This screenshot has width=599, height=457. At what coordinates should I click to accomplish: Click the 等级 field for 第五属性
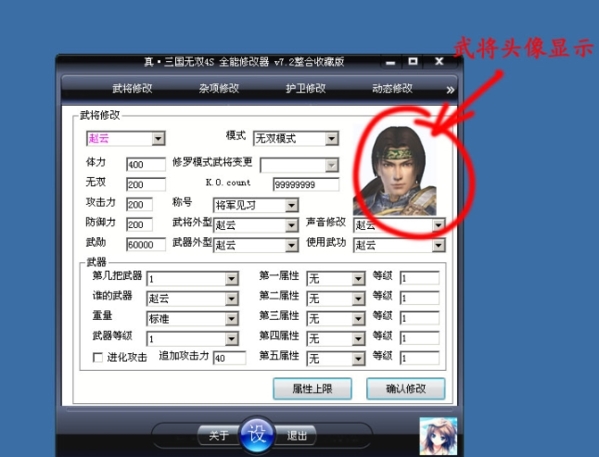420,358
